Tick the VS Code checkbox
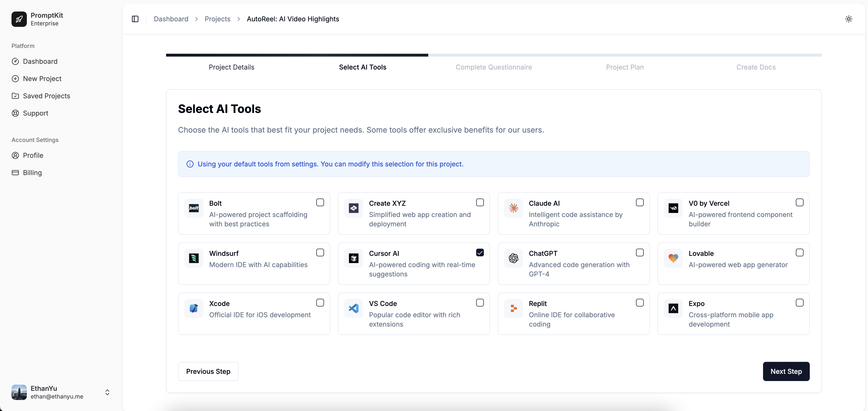Viewport: 868px width, 411px height. (480, 302)
